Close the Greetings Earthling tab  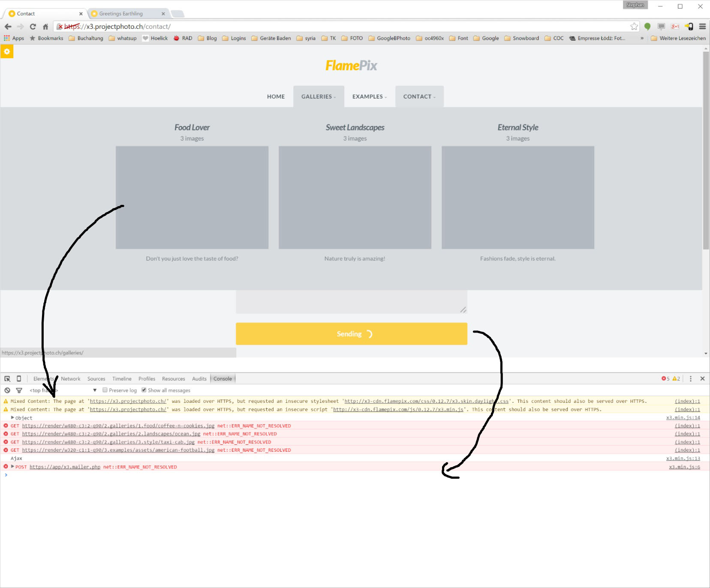click(x=163, y=14)
